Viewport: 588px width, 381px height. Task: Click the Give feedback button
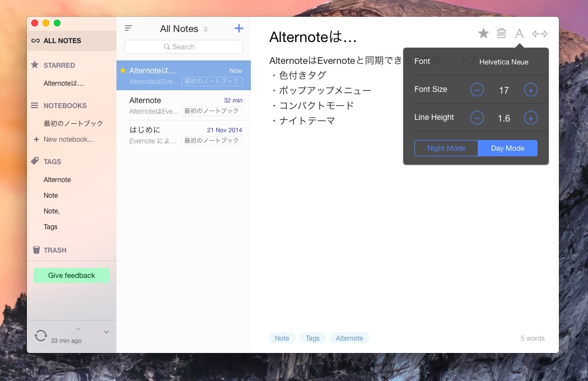tap(72, 276)
